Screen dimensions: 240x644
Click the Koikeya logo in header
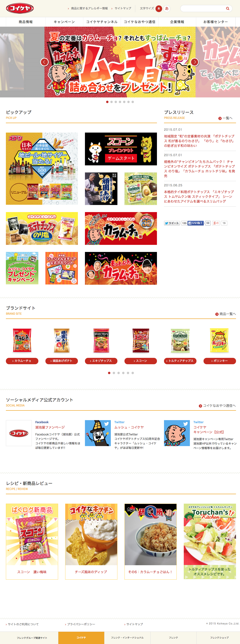[x=20, y=8]
